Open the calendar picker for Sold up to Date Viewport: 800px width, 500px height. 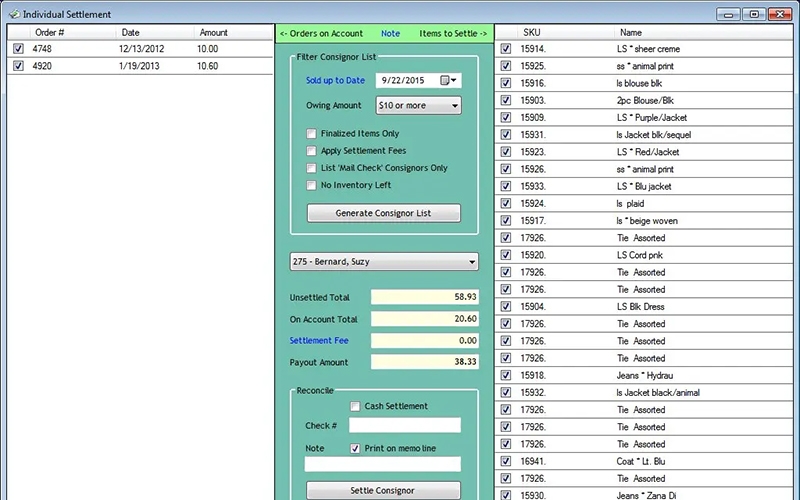(x=445, y=80)
